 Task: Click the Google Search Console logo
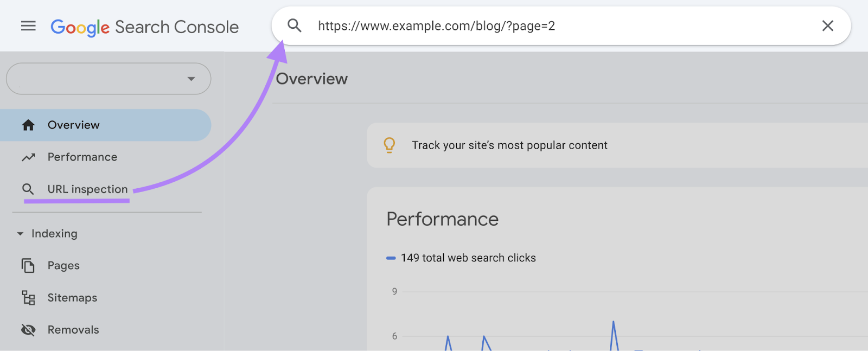pyautogui.click(x=144, y=26)
